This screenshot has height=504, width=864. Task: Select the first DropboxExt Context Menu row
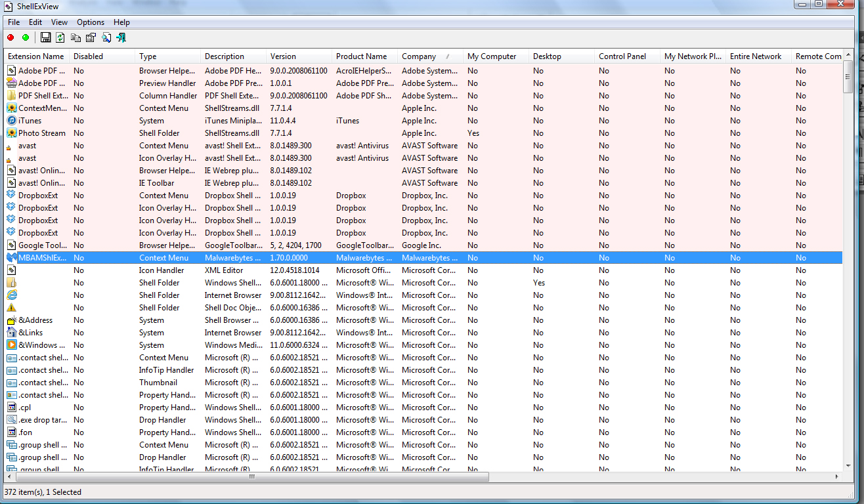click(423, 196)
